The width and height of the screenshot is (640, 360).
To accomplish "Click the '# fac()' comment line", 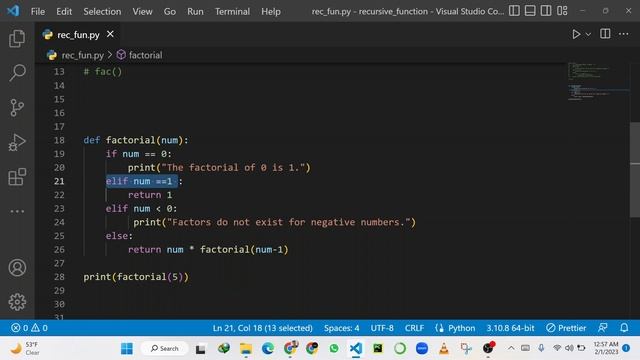I will pyautogui.click(x=103, y=72).
